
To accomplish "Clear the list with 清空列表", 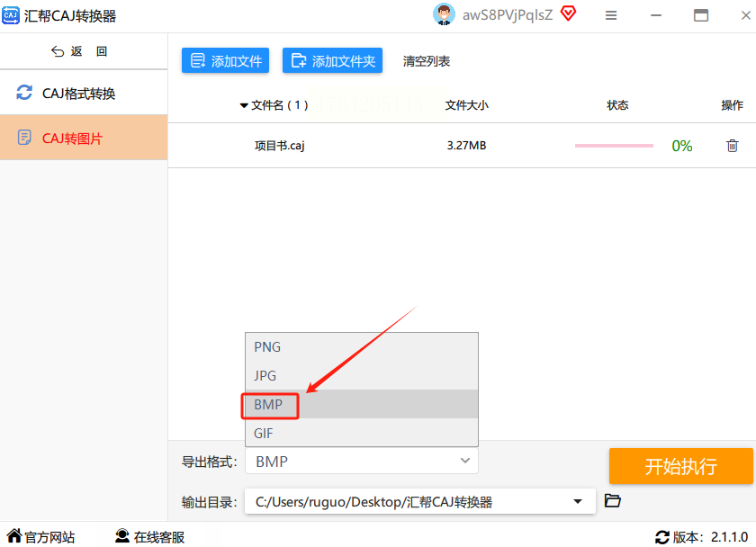I will (427, 61).
